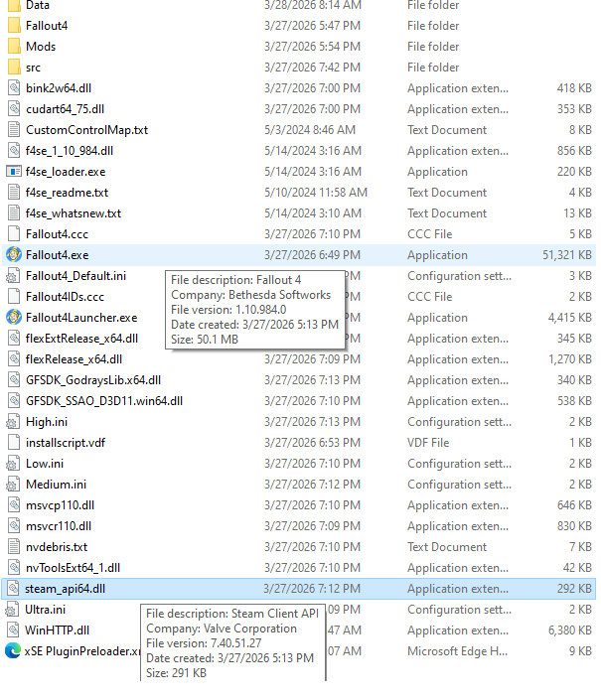Click the Low.ini settings file icon
Image resolution: width=601 pixels, height=700 pixels.
(13, 463)
